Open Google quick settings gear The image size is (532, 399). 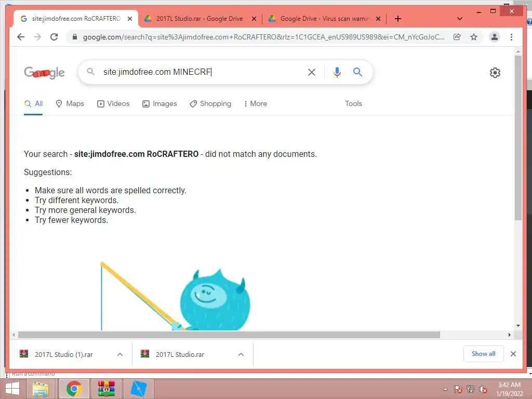[495, 72]
